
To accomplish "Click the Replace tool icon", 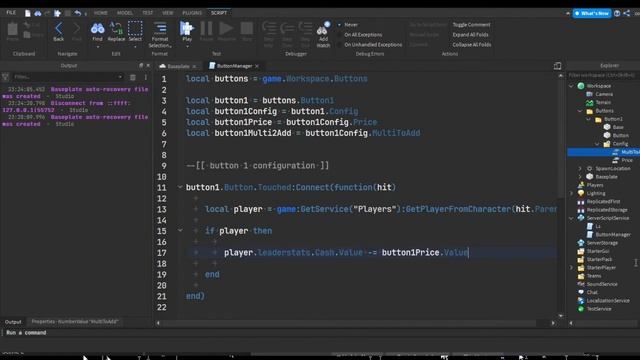I will point(116,29).
